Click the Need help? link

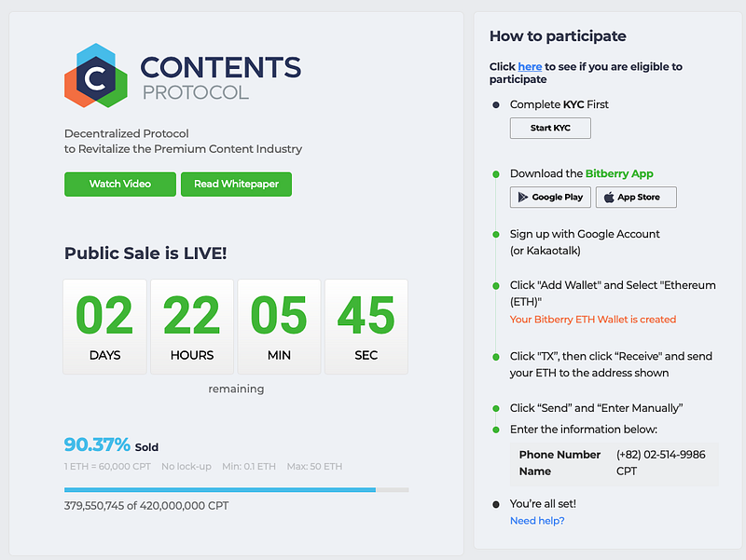537,521
